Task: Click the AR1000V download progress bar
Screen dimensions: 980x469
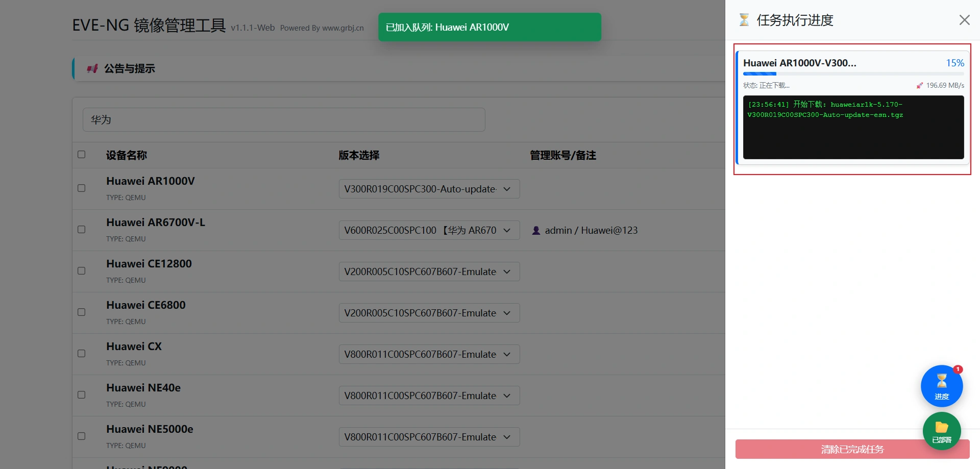Action: click(x=853, y=74)
